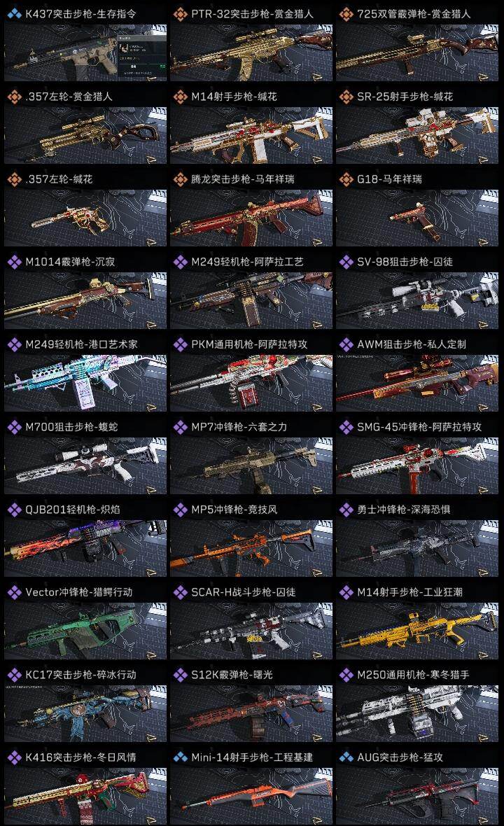This screenshot has width=504, height=826.
Task: Click the orange rarity icon beside PTR-32突击步枪-赏金猎人
Action: click(x=180, y=14)
